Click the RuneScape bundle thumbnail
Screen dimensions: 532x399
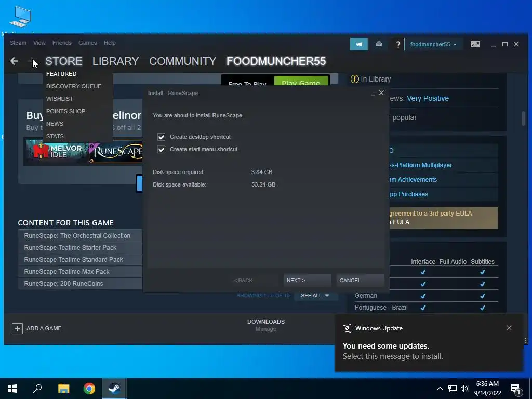tap(115, 151)
